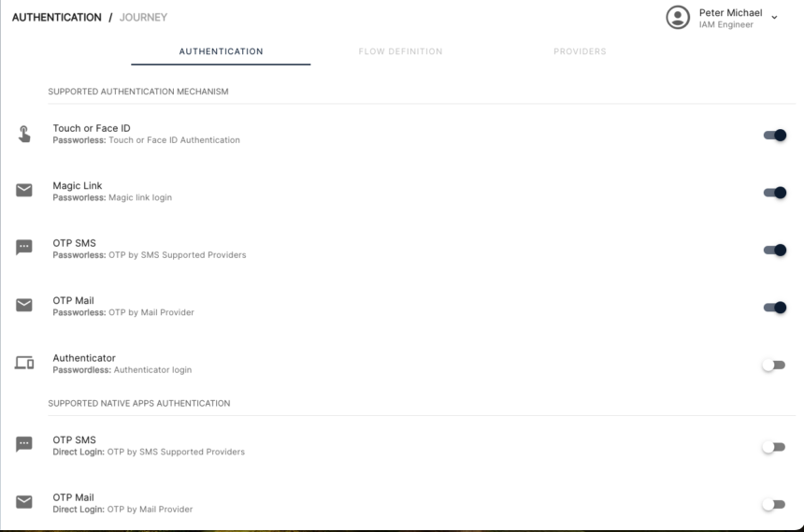
Task: Click the passwordless OTP Mail envelope icon
Action: (x=24, y=306)
